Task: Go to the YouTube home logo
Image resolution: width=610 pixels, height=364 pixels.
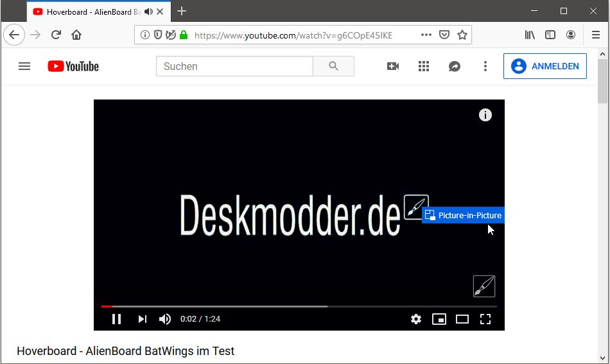Action: 73,66
